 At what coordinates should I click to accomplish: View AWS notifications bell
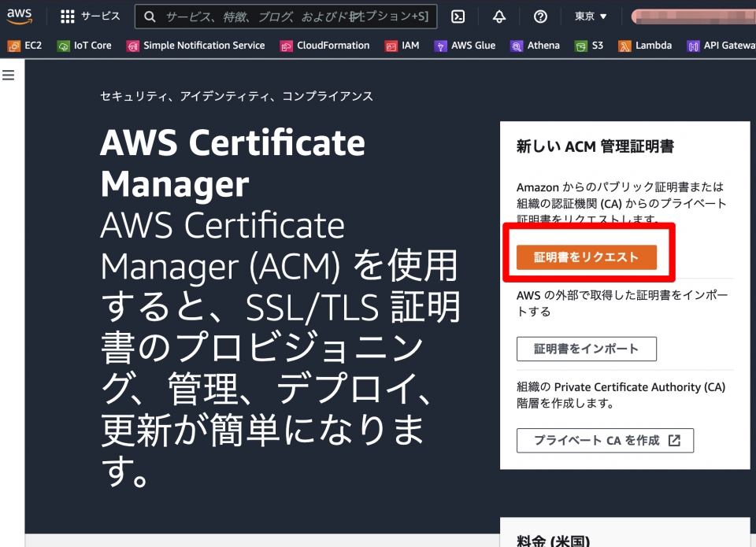point(498,16)
